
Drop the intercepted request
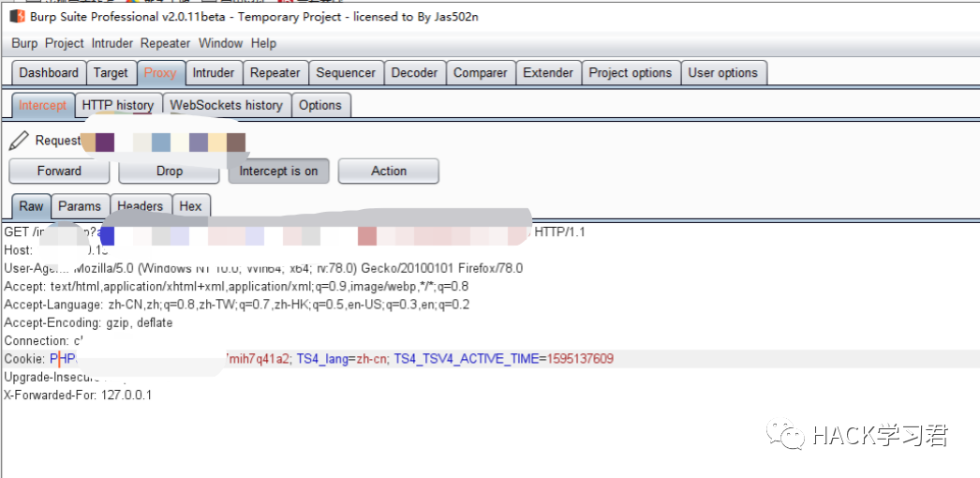170,171
